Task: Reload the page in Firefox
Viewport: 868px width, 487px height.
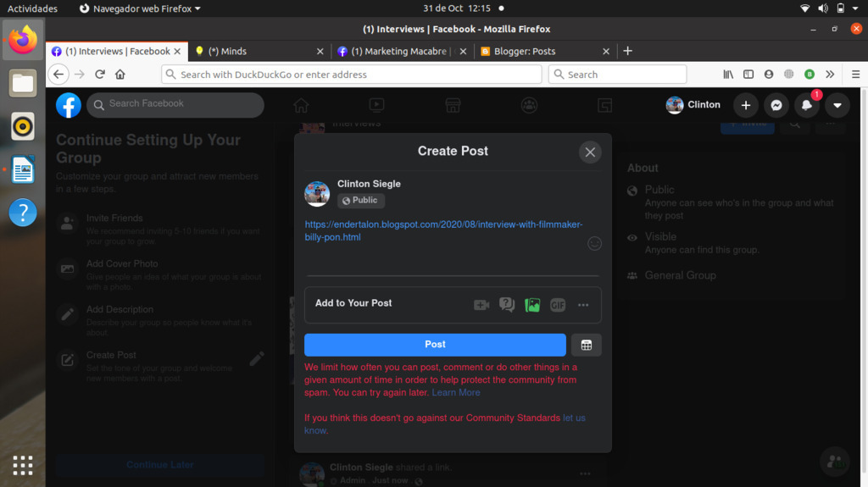Action: tap(100, 75)
